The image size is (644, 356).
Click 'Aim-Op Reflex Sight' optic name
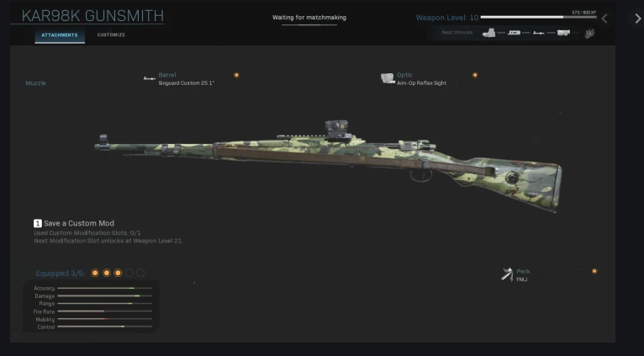421,83
